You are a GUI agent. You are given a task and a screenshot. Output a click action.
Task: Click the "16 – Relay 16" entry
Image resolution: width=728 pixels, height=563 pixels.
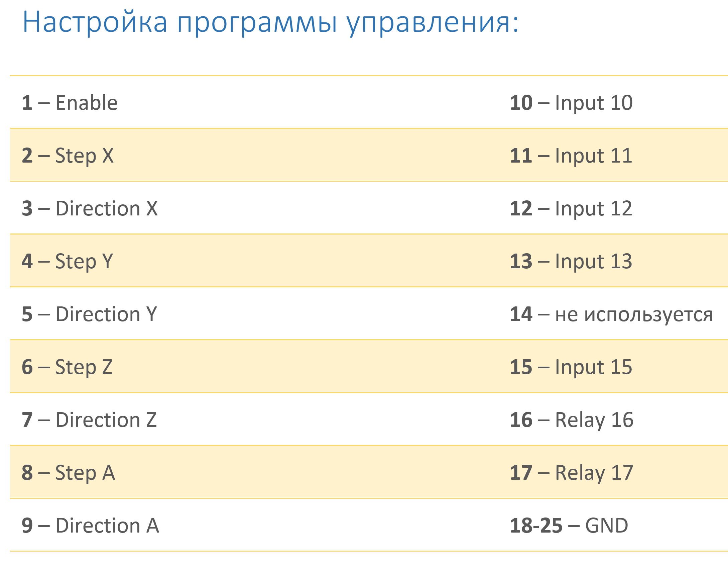click(572, 420)
